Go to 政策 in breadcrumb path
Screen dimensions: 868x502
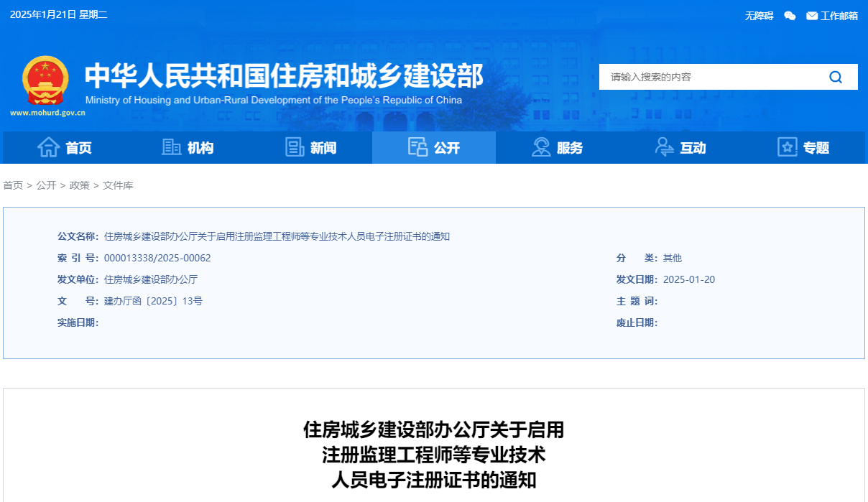coord(80,185)
